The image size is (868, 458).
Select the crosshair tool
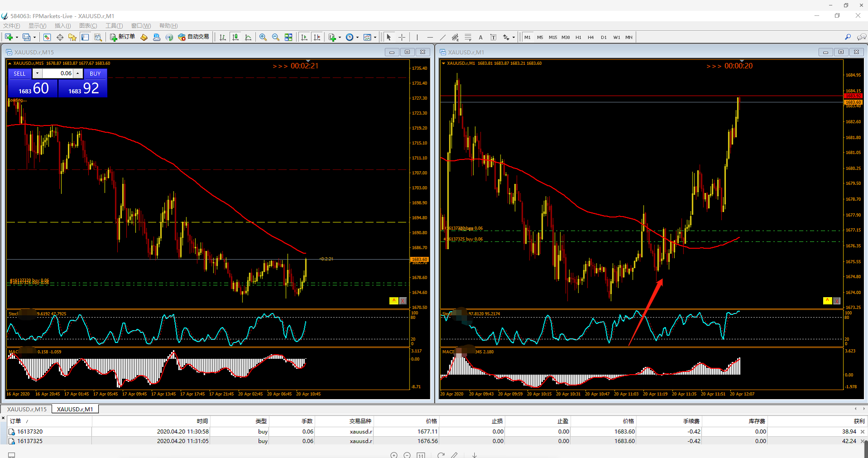pyautogui.click(x=401, y=37)
